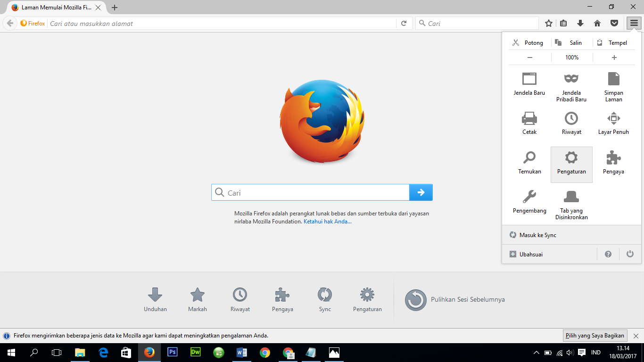Click the back arrow navigation button
The height and width of the screenshot is (362, 644).
click(x=10, y=23)
